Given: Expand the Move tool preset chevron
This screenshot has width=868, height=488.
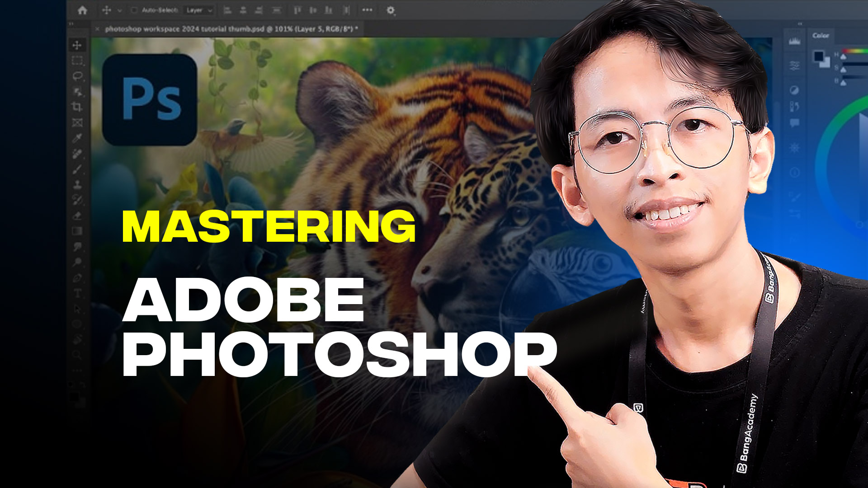Looking at the screenshot, I should click(x=119, y=10).
